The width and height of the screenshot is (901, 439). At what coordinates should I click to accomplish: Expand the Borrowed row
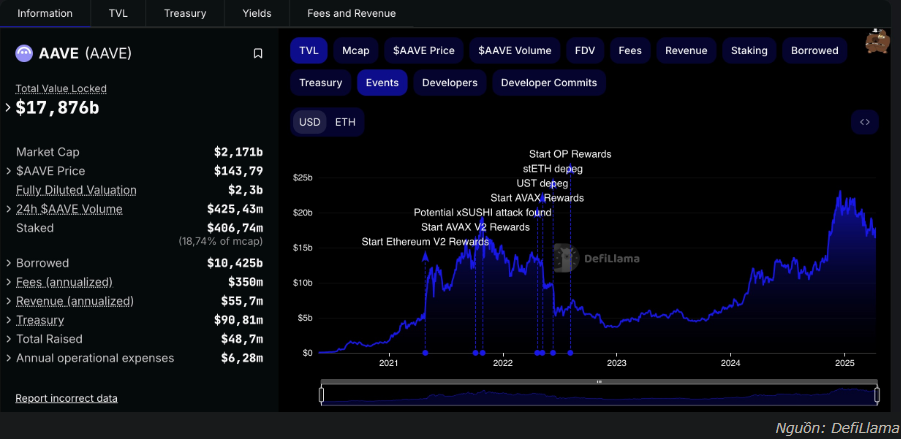pos(9,263)
